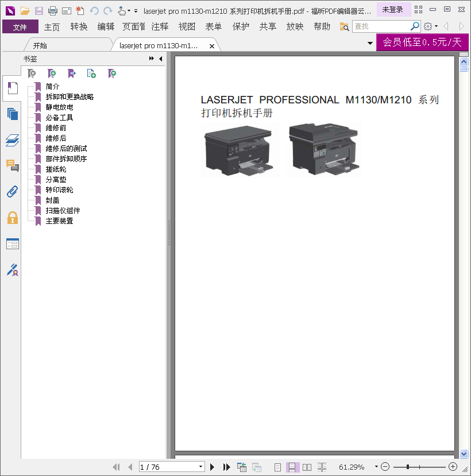471x476 pixels.
Task: Open the Pages thumbnails sidebar icon
Action: pyautogui.click(x=13, y=114)
